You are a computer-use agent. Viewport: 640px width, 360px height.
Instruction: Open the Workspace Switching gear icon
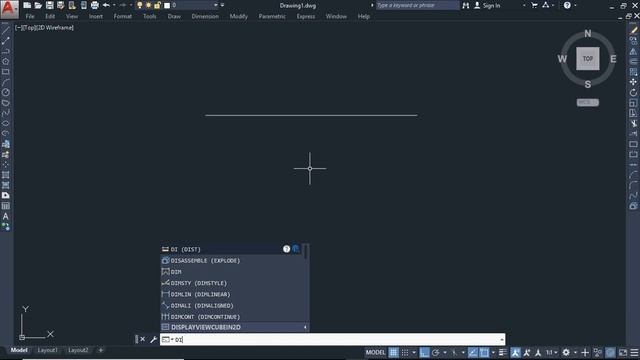coord(566,352)
